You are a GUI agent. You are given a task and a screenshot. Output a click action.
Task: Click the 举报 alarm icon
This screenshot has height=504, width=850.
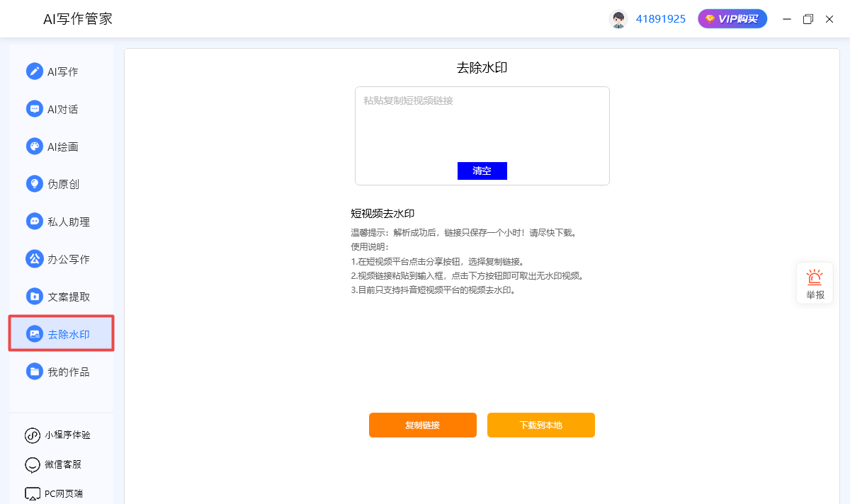pyautogui.click(x=815, y=277)
